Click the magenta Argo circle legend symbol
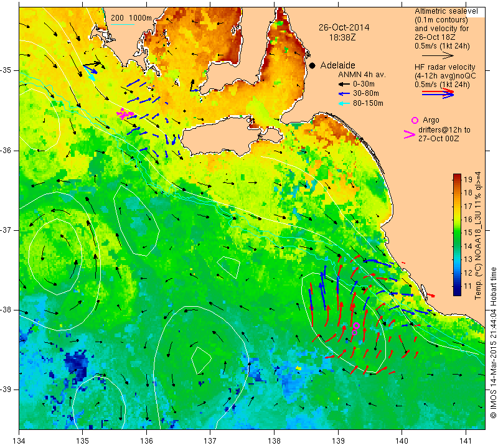Image resolution: width=498 pixels, height=448 pixels. 415,120
